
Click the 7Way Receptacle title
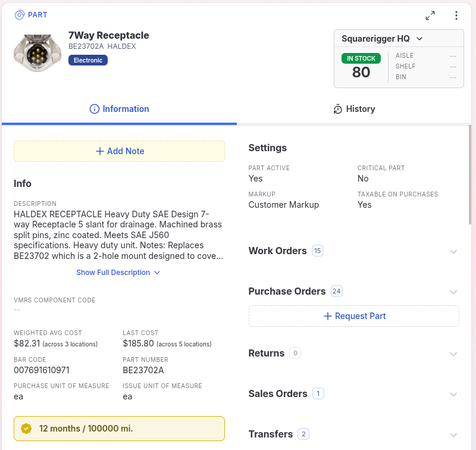(x=109, y=35)
